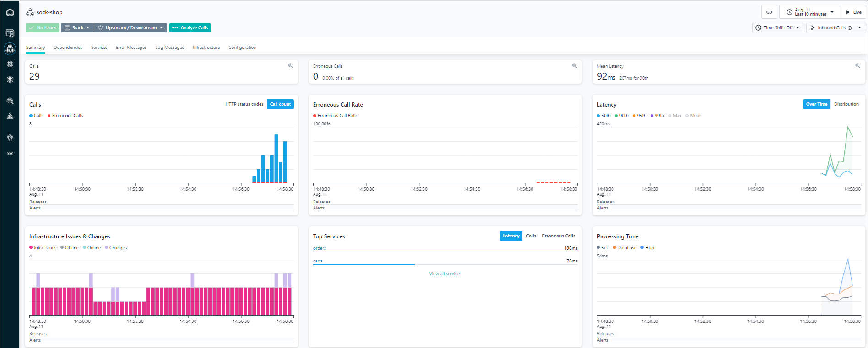Click the Analyze Calls button
The image size is (868, 348).
[190, 28]
